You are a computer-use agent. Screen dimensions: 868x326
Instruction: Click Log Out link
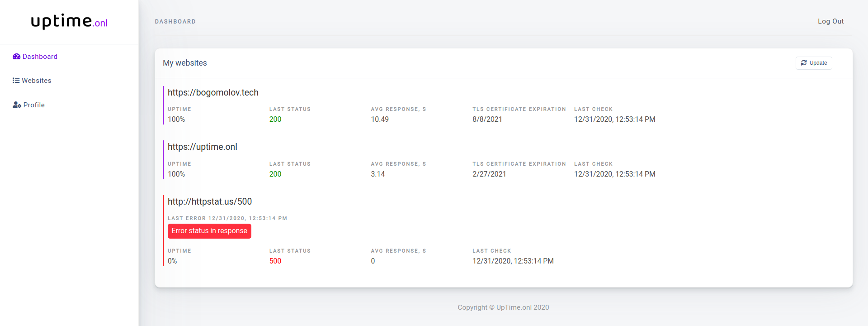point(830,21)
